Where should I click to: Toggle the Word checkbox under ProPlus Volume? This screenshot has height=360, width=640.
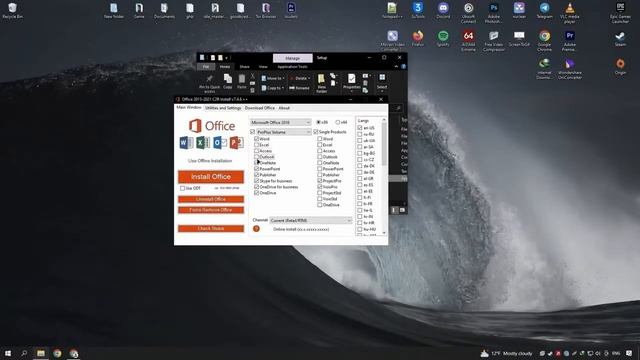(x=256, y=139)
